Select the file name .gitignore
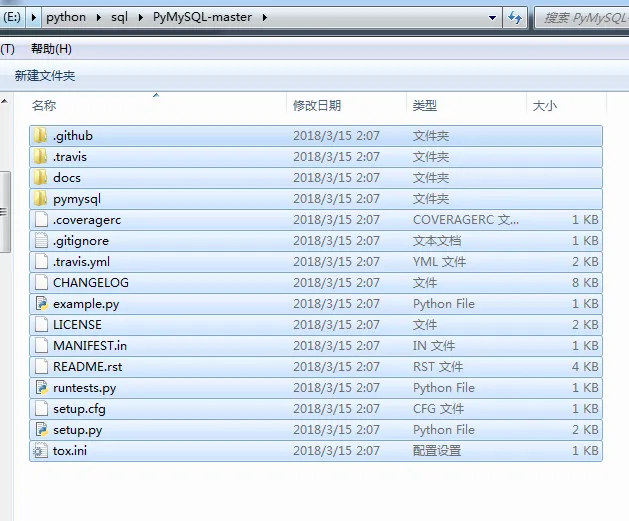Image resolution: width=629 pixels, height=521 pixels. [81, 241]
